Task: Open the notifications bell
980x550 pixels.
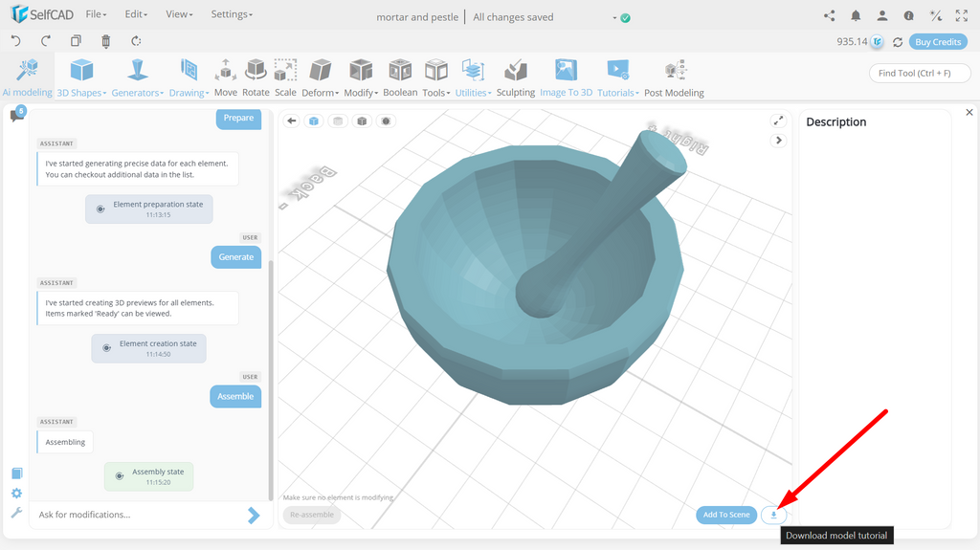Action: pos(856,15)
